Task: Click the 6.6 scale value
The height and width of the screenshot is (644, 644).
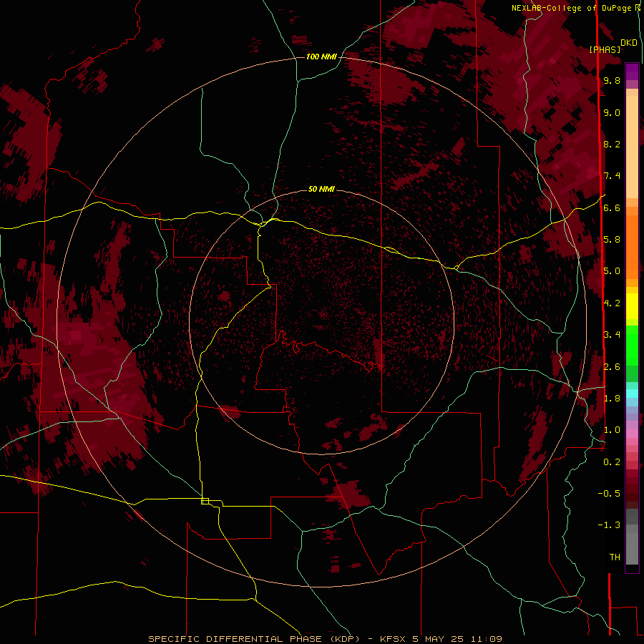Action: [x=612, y=208]
